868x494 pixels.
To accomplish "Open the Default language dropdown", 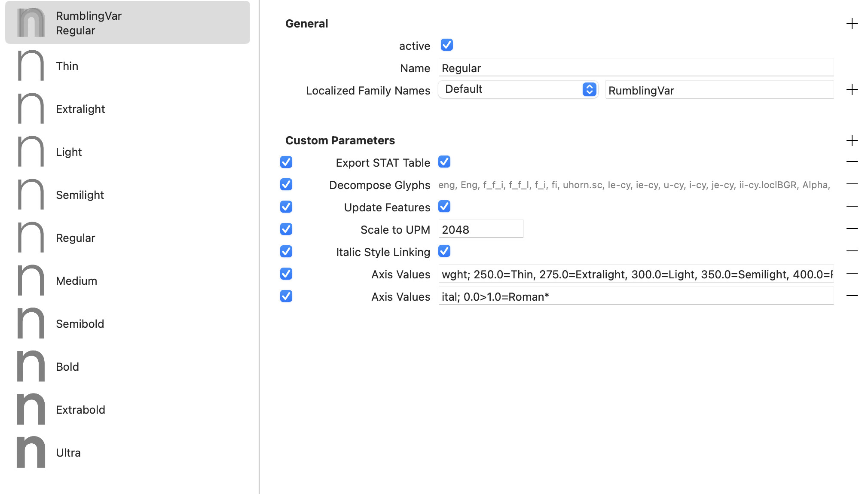I will pos(518,89).
